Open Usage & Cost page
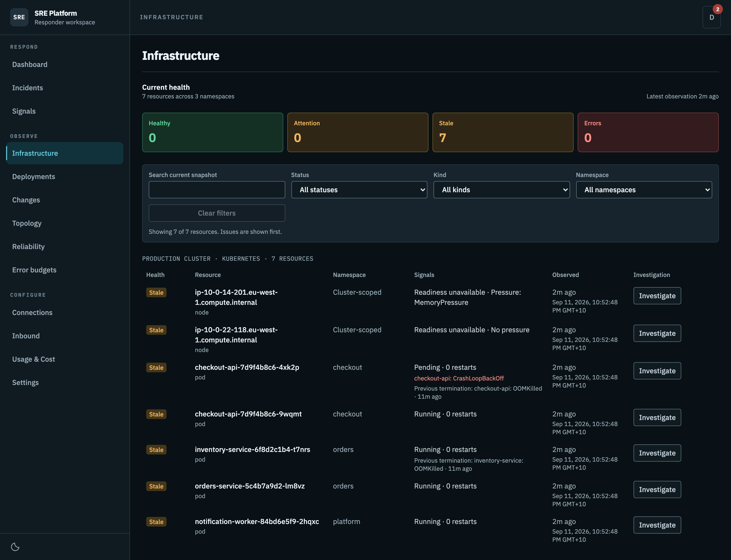The height and width of the screenshot is (560, 731). tap(65, 359)
